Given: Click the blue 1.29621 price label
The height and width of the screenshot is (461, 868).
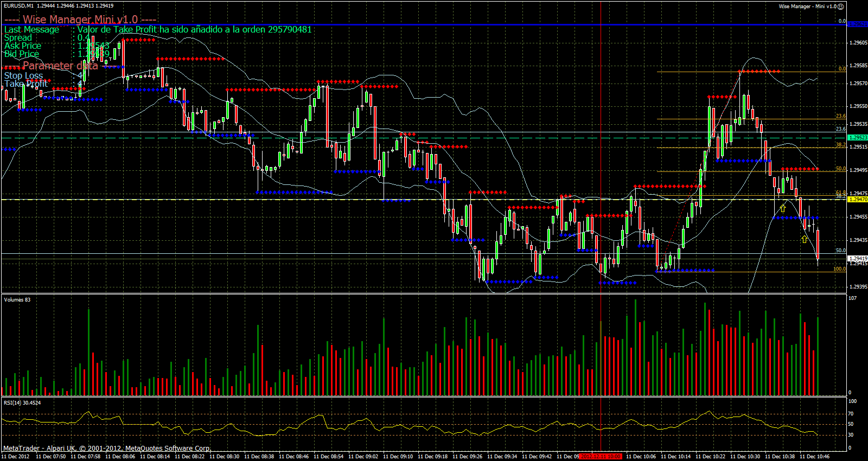Looking at the screenshot, I should [x=857, y=24].
